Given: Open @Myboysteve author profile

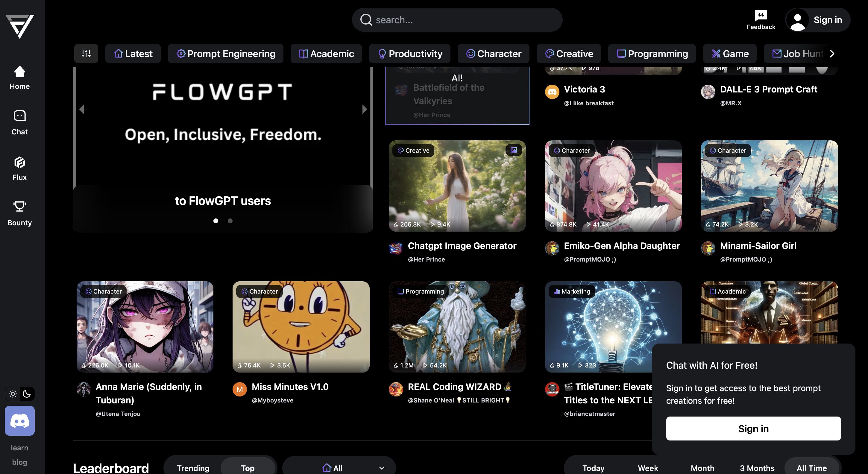Looking at the screenshot, I should (272, 400).
